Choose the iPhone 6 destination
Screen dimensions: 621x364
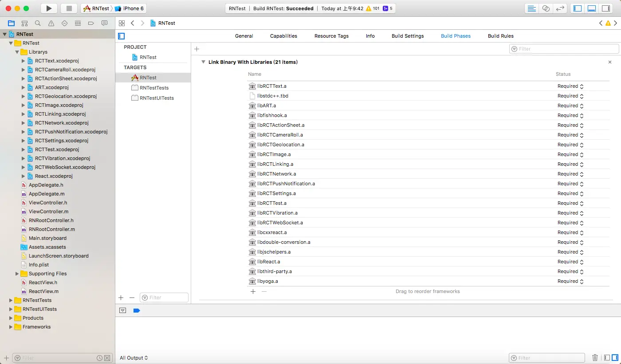click(x=130, y=8)
